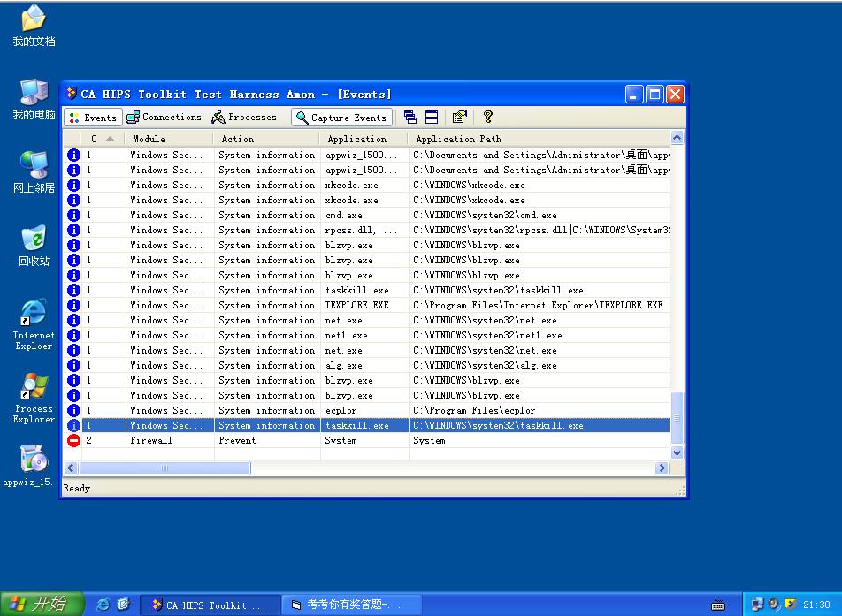842x616 pixels.
Task: Click the help question mark icon
Action: pyautogui.click(x=487, y=117)
